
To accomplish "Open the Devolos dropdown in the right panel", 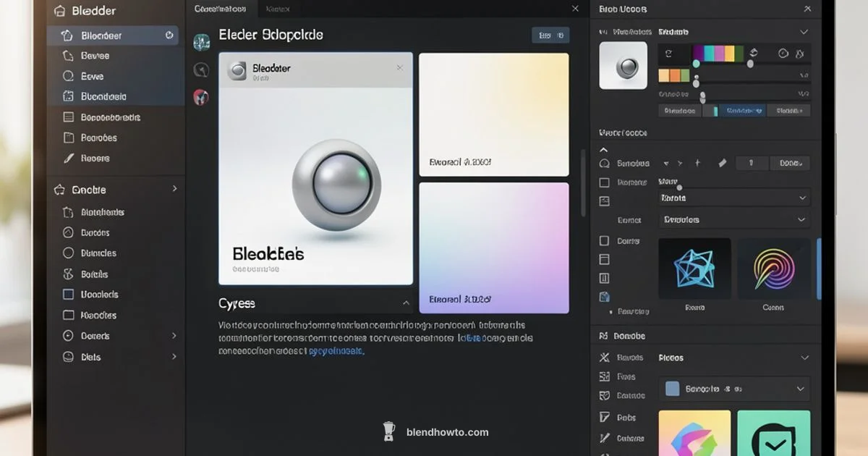I will point(733,219).
